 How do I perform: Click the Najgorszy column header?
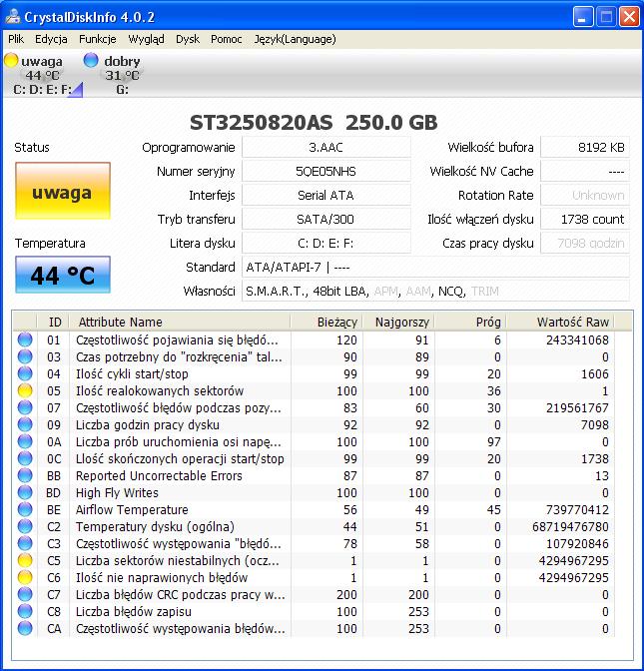tap(398, 322)
